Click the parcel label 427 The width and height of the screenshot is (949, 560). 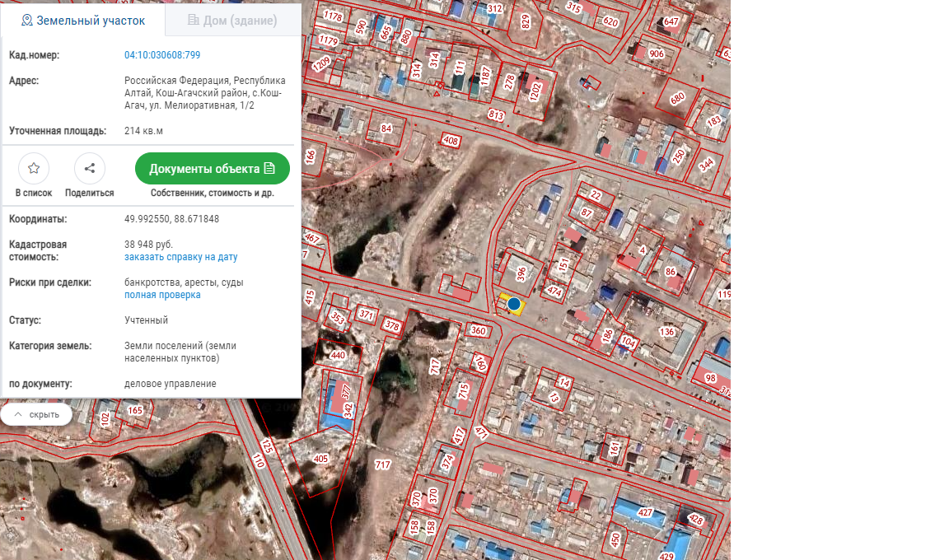645,512
